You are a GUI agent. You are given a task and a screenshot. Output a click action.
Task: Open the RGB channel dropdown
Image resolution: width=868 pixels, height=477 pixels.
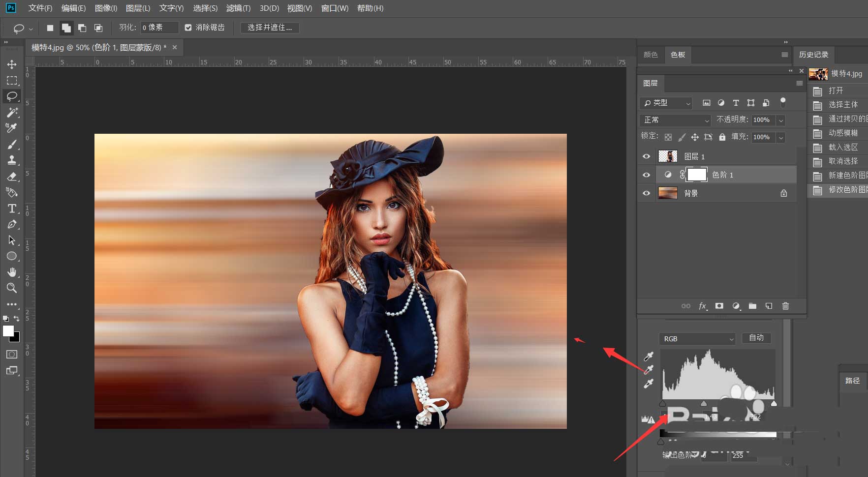pos(697,339)
